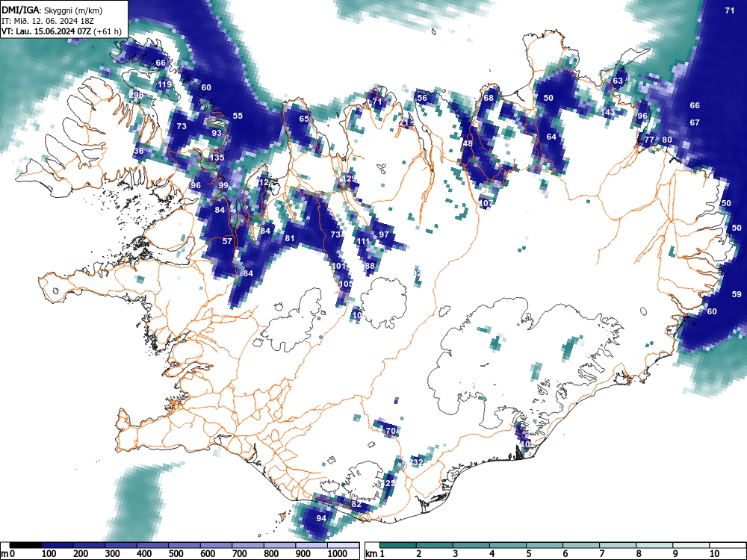747x560 pixels.
Task: Click the visibility value '88' on the map
Action: [370, 267]
